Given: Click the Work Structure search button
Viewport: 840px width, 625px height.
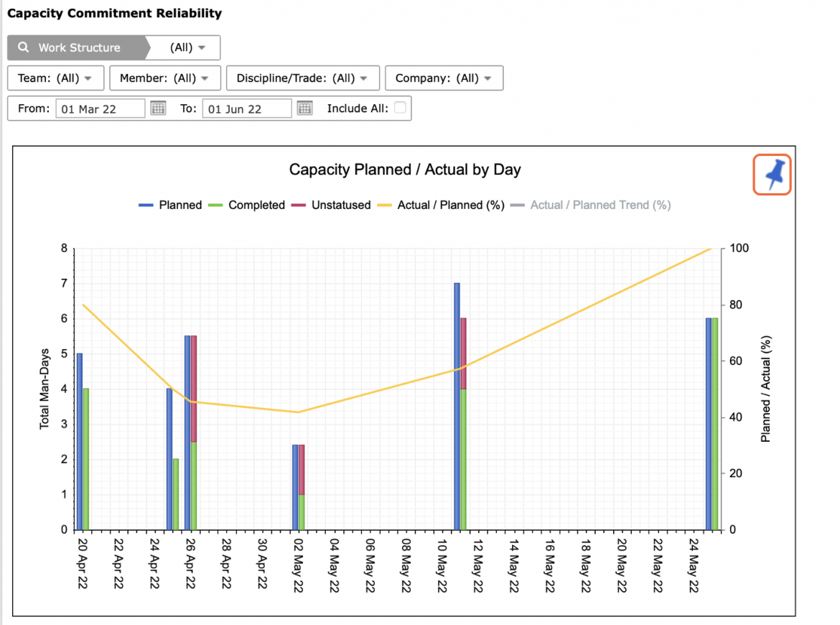Looking at the screenshot, I should 76,47.
